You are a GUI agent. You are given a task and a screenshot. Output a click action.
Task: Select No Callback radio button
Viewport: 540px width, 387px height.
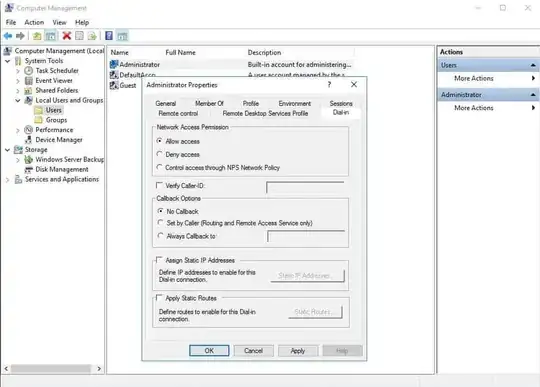(x=160, y=211)
